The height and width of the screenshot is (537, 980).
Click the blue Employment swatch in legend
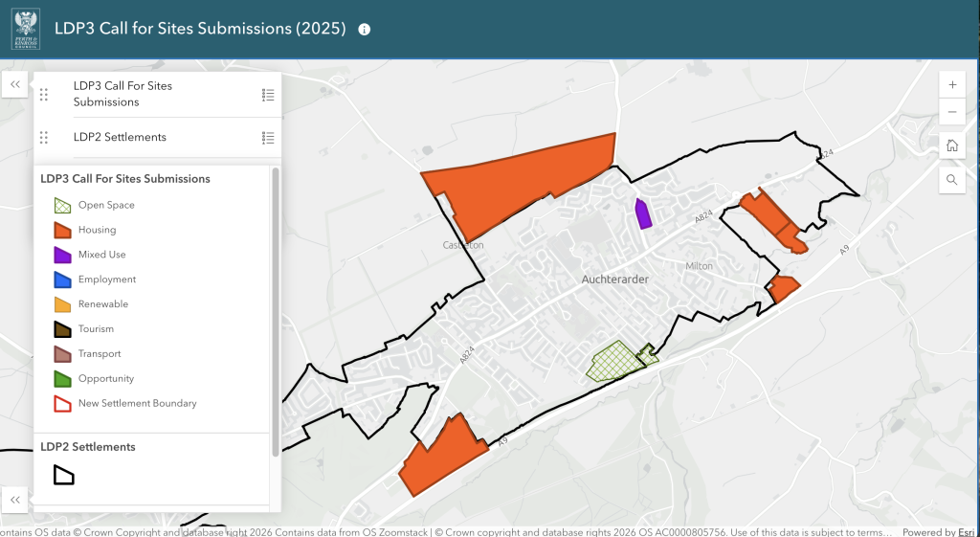point(62,280)
